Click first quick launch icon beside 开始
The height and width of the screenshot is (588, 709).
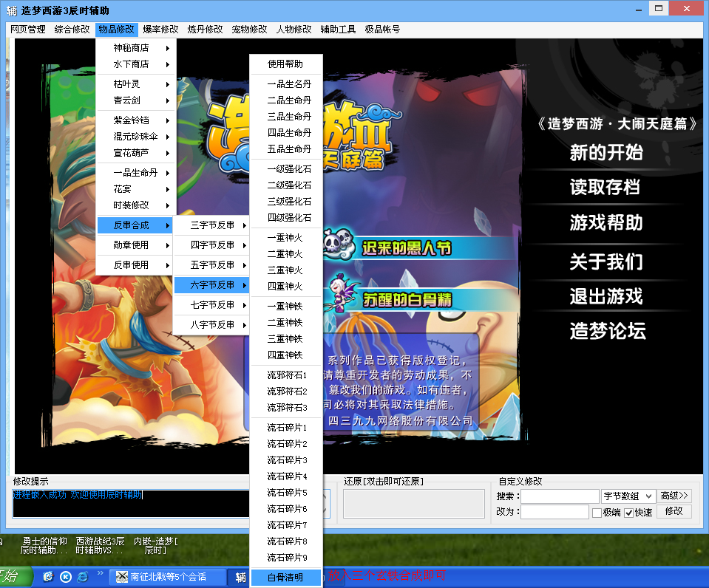tap(48, 577)
